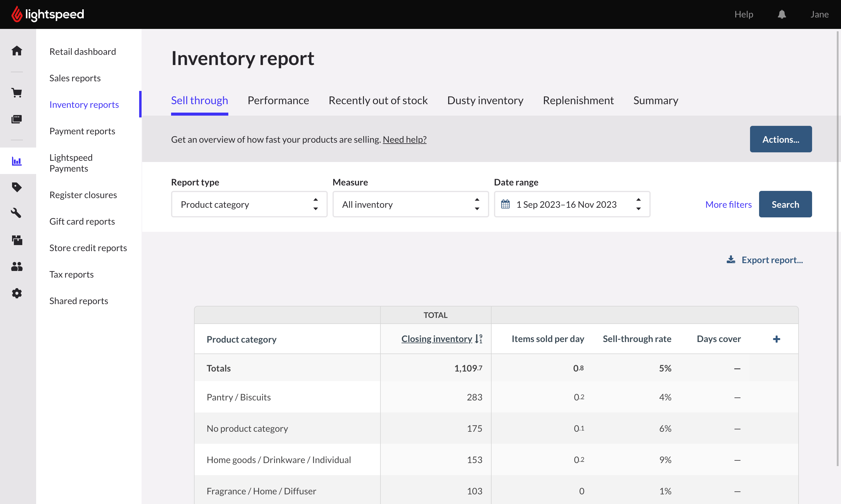Viewport: 841px width, 504px height.
Task: Click the Need help? link
Action: click(404, 139)
